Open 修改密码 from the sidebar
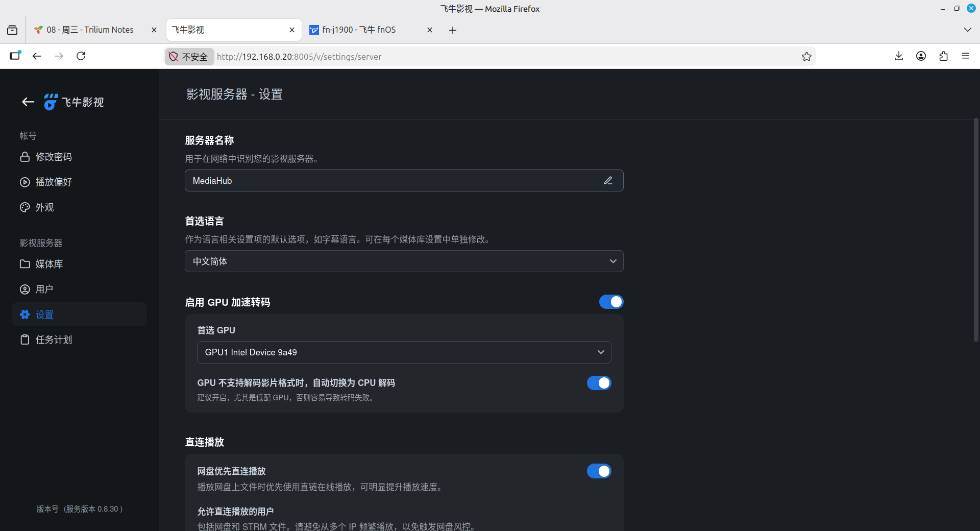980x531 pixels. (x=53, y=157)
